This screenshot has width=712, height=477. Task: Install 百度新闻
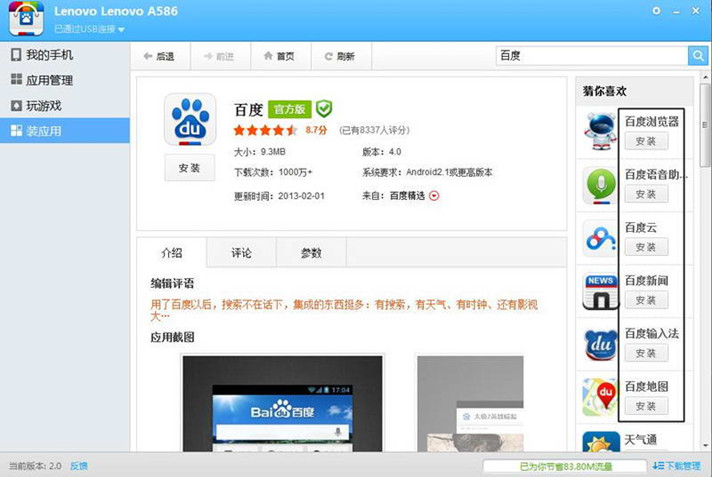click(x=646, y=300)
